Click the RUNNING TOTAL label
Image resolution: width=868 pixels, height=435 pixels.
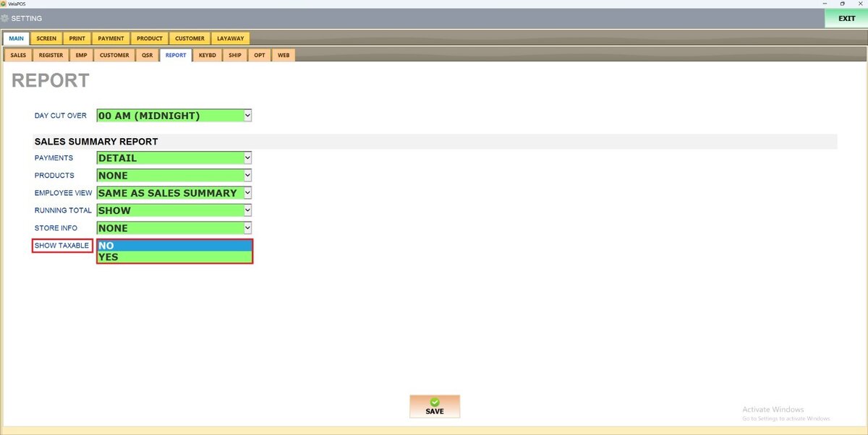[x=64, y=210]
